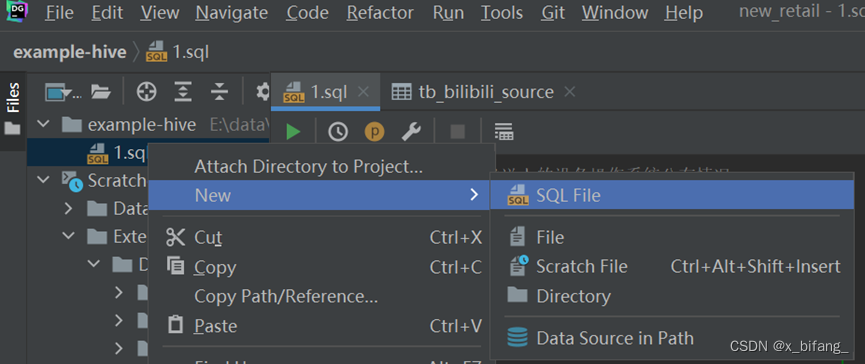Choose Directory in the New submenu
Screen dimensions: 865x364
click(x=672, y=296)
